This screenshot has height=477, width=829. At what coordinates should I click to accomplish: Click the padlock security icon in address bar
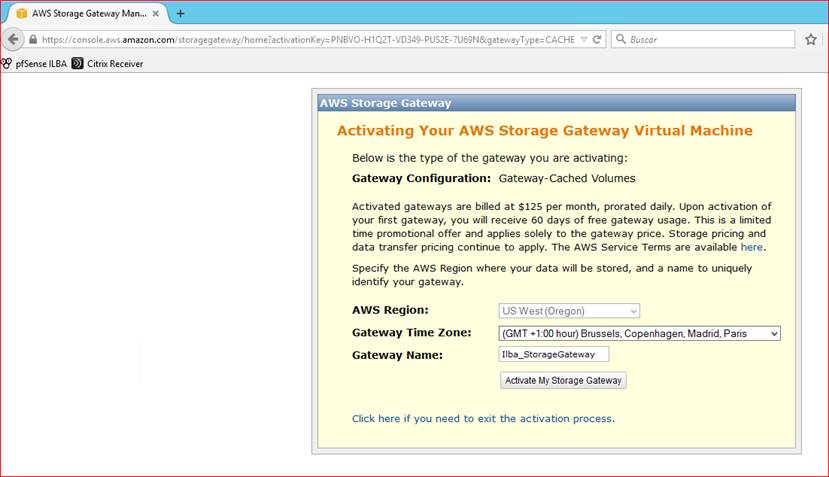33,40
